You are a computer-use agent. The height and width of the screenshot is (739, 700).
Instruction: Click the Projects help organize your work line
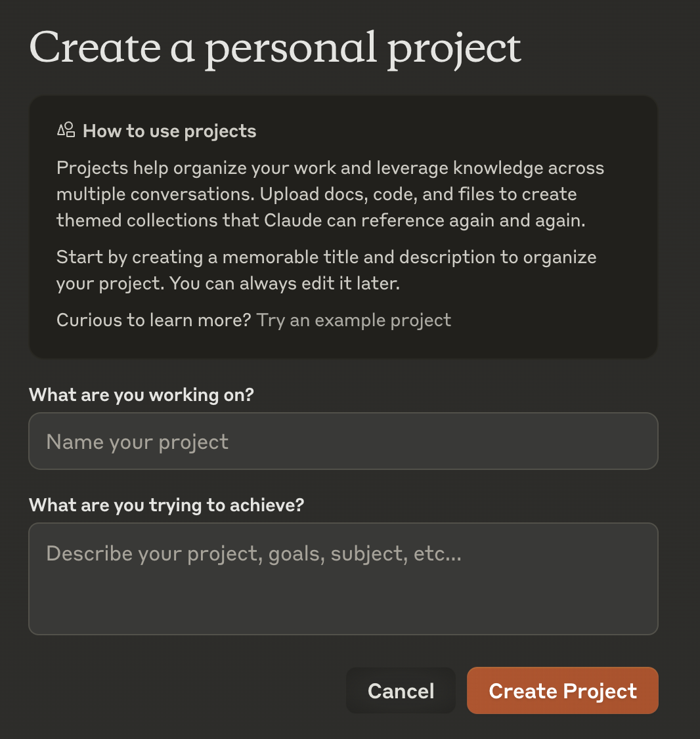[330, 168]
